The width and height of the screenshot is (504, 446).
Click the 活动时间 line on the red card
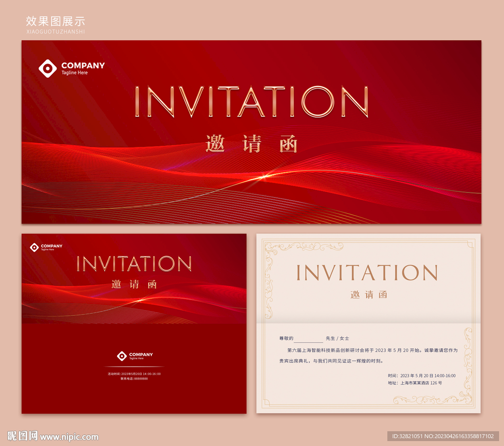tap(134, 374)
